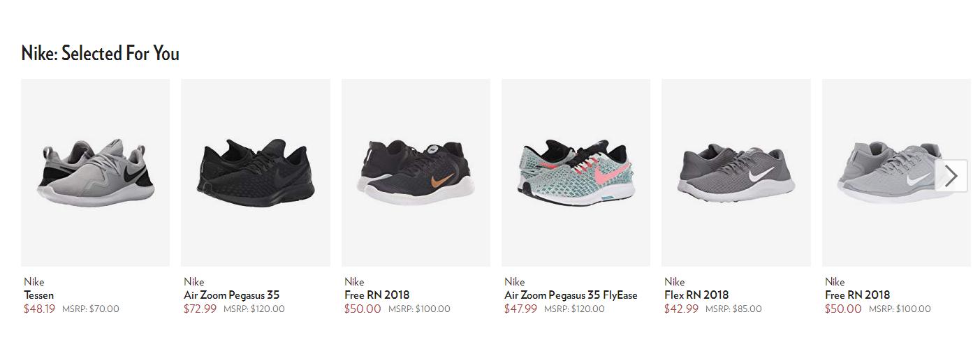Open the gray Flex RN 2018 shoe image
Viewport: 980px width, 356px height.
click(736, 172)
